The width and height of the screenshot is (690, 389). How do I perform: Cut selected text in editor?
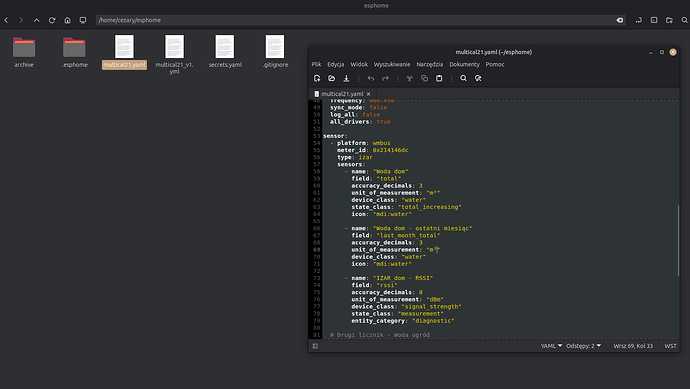pos(410,78)
